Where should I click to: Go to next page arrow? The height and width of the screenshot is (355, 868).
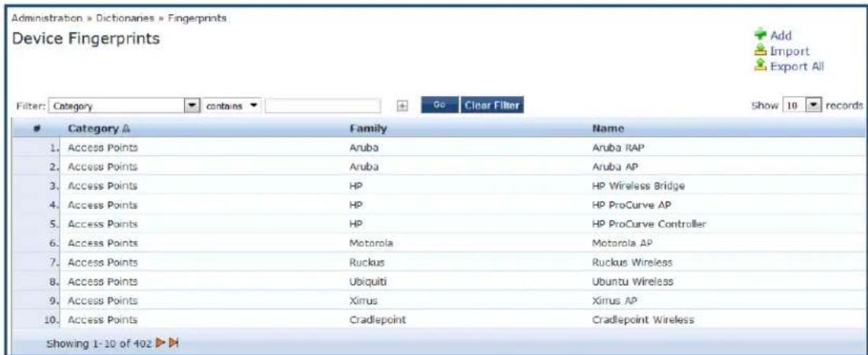pos(161,343)
